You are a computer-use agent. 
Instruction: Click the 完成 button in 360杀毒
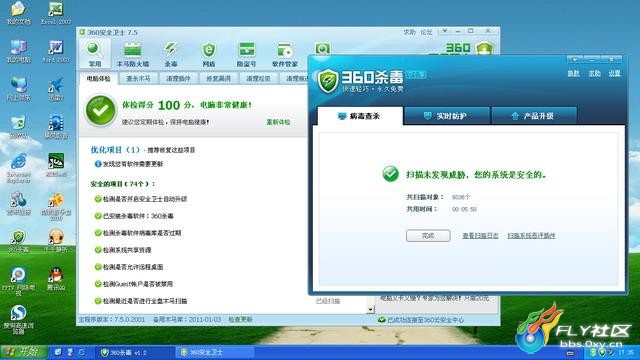click(x=428, y=236)
